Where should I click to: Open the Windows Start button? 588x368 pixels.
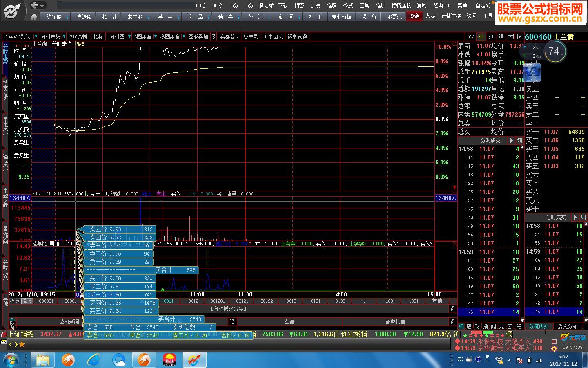12,360
